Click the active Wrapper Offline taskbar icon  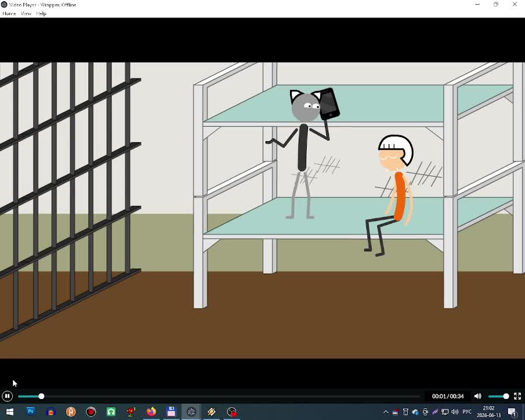point(191,412)
